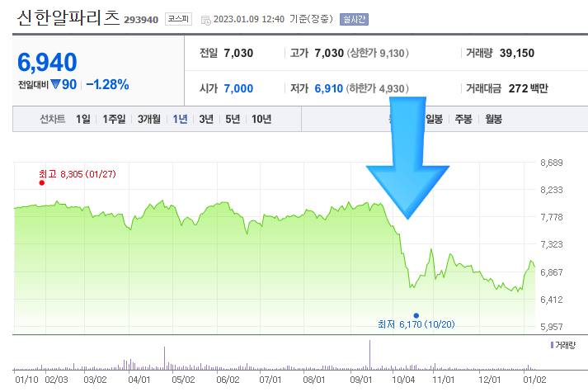588x392 pixels.
Task: Click the 11/01 date axis label
Action: [443, 380]
